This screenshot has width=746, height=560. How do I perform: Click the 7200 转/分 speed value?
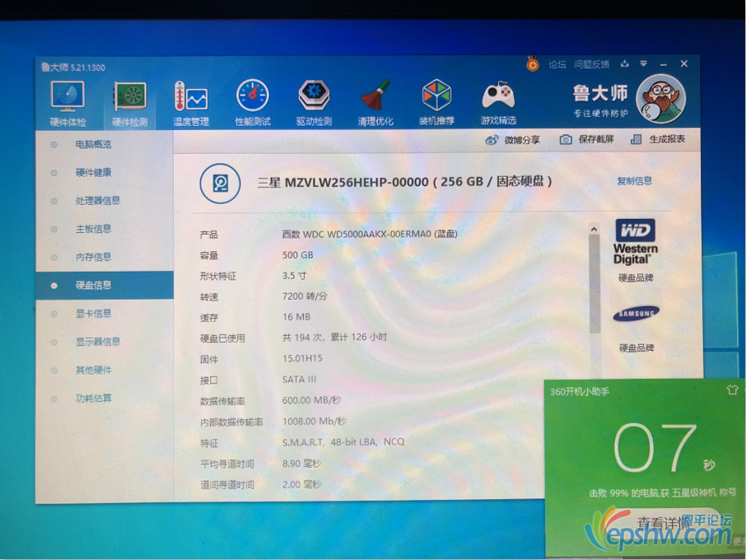pos(305,296)
